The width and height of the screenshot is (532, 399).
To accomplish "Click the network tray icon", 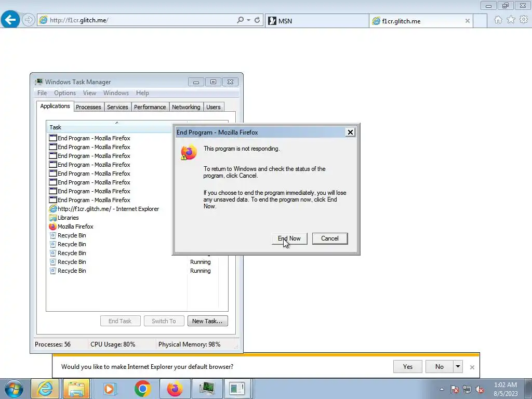I will (x=467, y=389).
